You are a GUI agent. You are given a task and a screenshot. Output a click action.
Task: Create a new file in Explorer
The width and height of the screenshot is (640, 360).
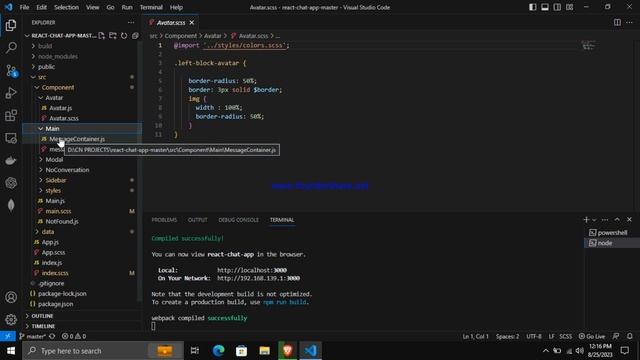[102, 36]
